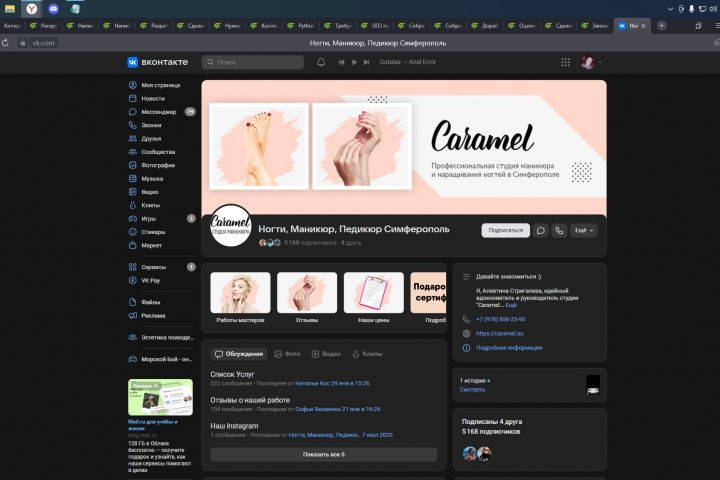Open Маркет section

[x=152, y=245]
